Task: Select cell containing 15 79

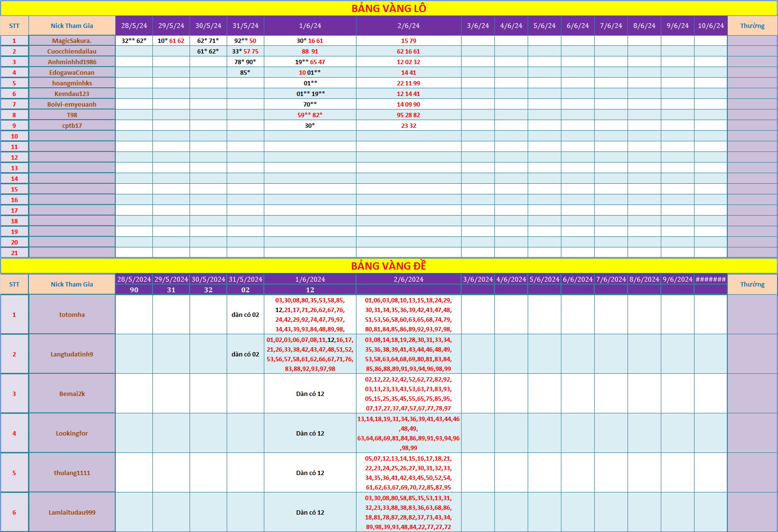Action: point(409,41)
